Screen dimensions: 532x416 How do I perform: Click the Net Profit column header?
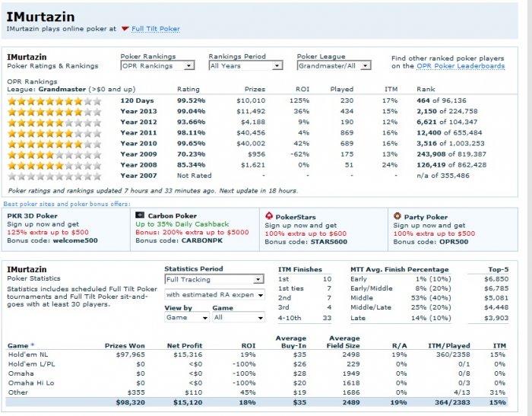185,346
